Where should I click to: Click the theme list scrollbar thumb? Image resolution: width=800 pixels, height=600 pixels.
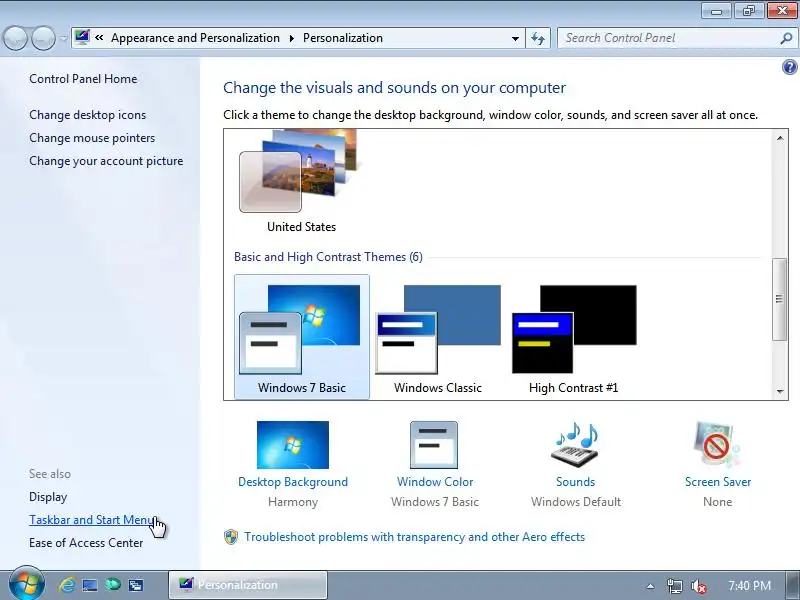(779, 299)
